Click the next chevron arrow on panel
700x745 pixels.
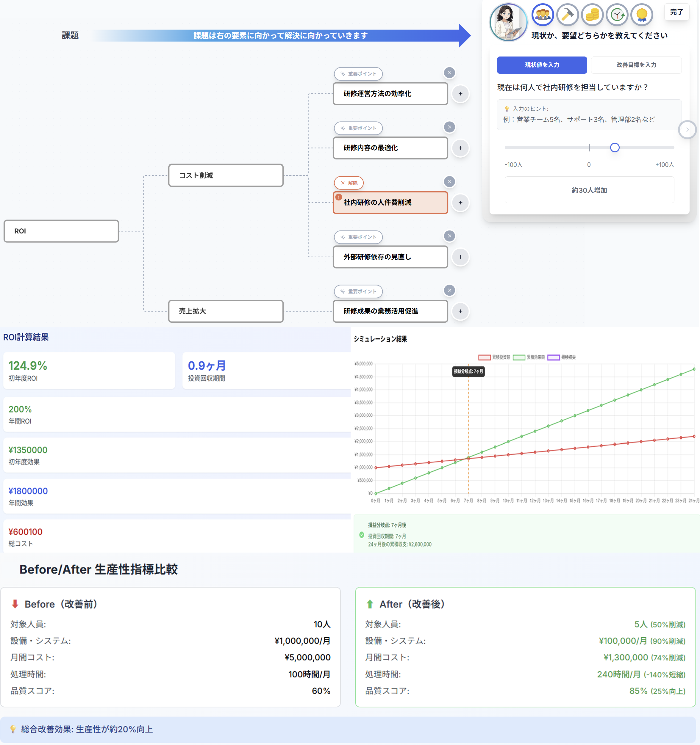[x=687, y=130]
